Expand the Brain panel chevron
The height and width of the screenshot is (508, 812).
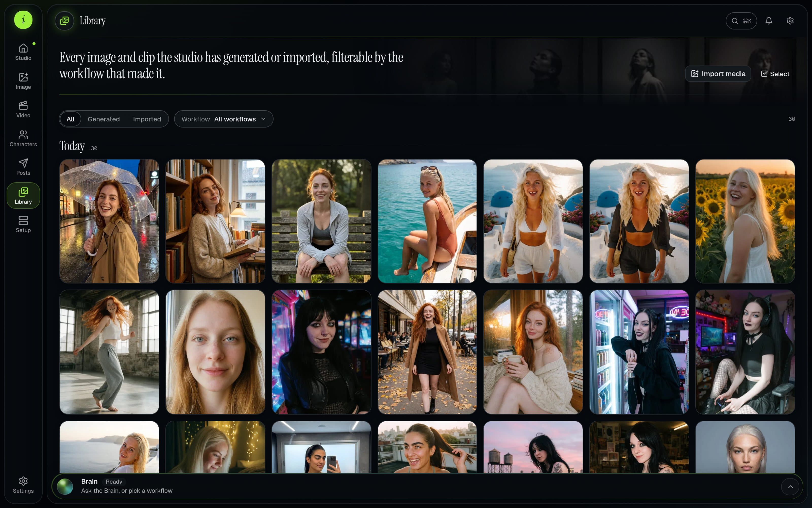click(x=790, y=486)
